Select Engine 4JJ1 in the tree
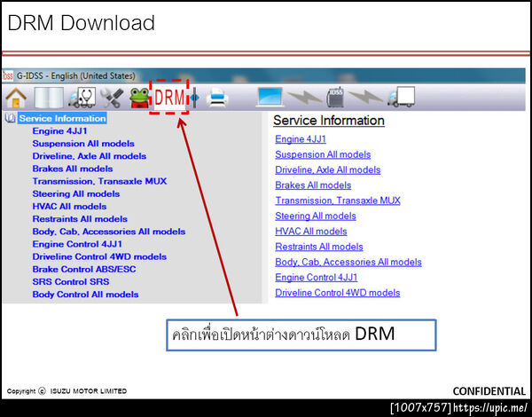 point(59,131)
